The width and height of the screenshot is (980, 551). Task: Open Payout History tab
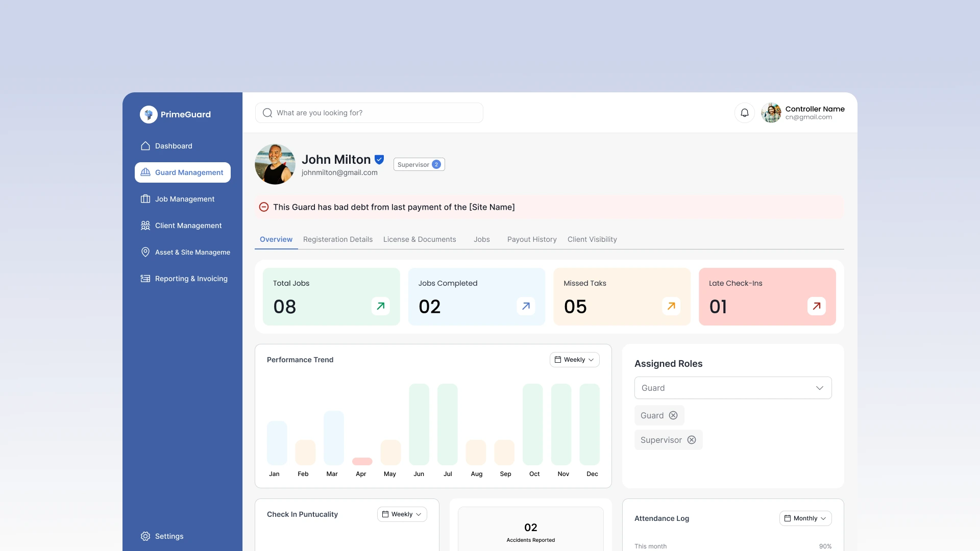tap(532, 239)
